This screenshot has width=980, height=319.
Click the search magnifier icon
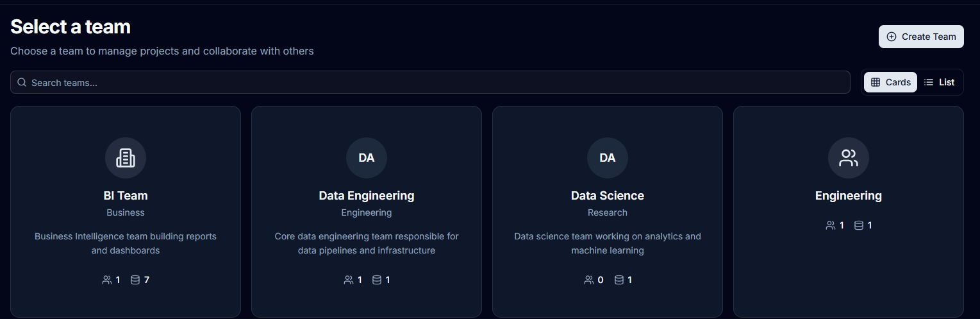coord(22,82)
